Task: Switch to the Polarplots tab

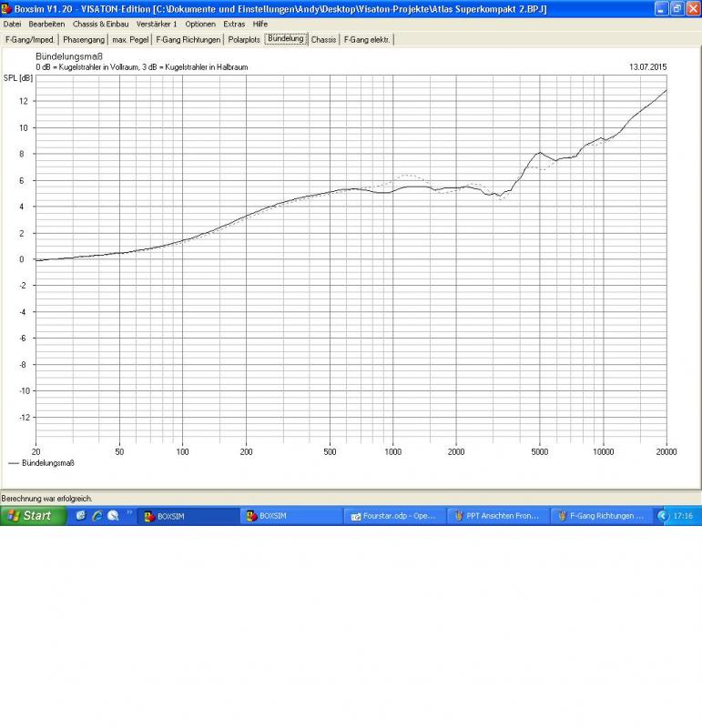Action: click(244, 40)
